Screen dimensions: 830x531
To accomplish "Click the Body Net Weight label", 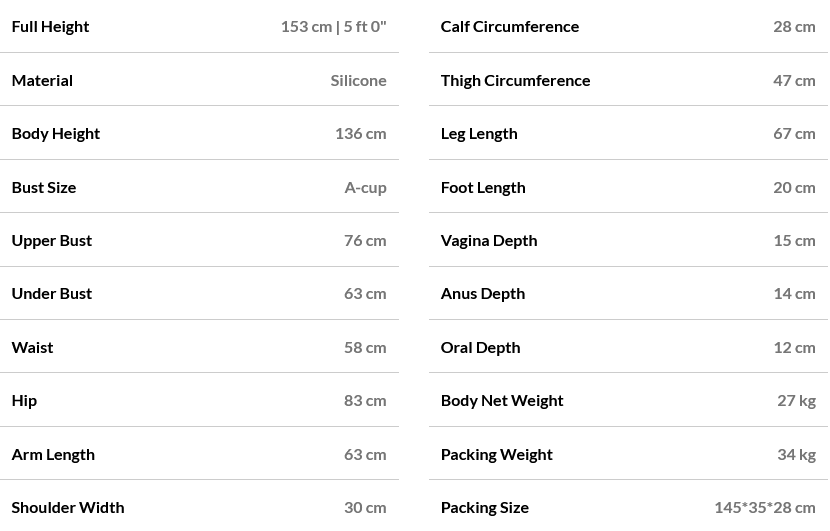I will (x=502, y=400).
